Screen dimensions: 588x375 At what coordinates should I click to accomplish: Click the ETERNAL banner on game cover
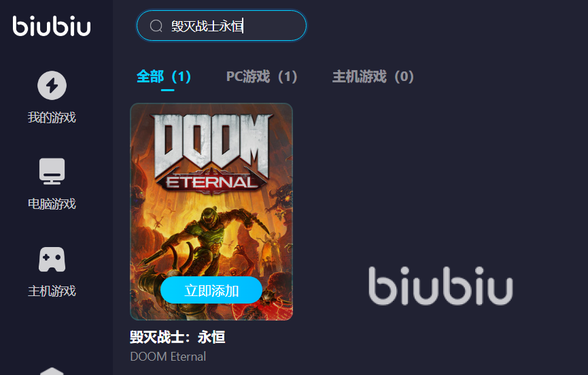coord(211,183)
